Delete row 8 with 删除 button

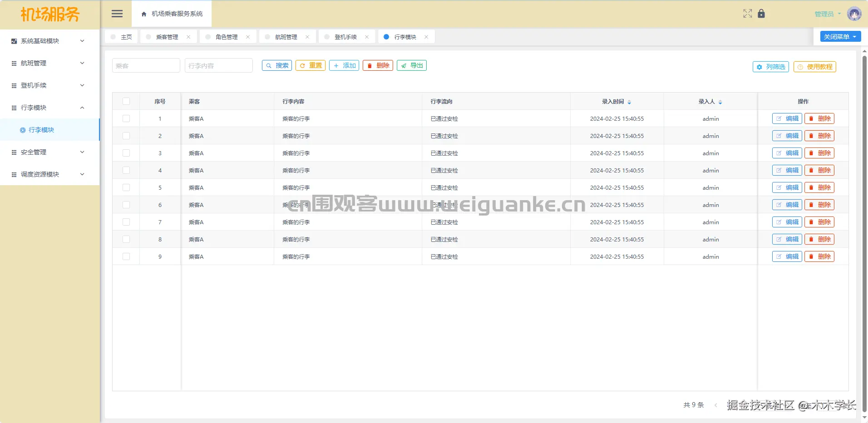[x=819, y=240]
